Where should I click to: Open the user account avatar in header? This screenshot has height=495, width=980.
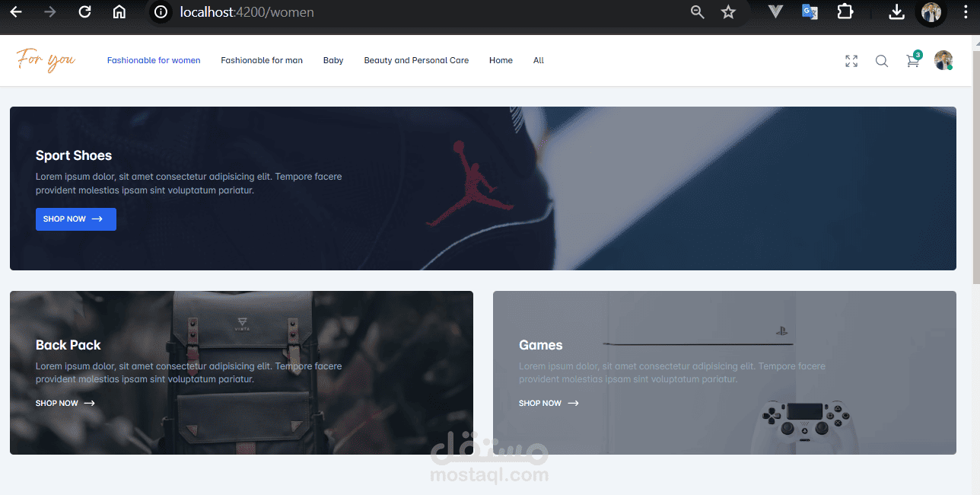(943, 60)
